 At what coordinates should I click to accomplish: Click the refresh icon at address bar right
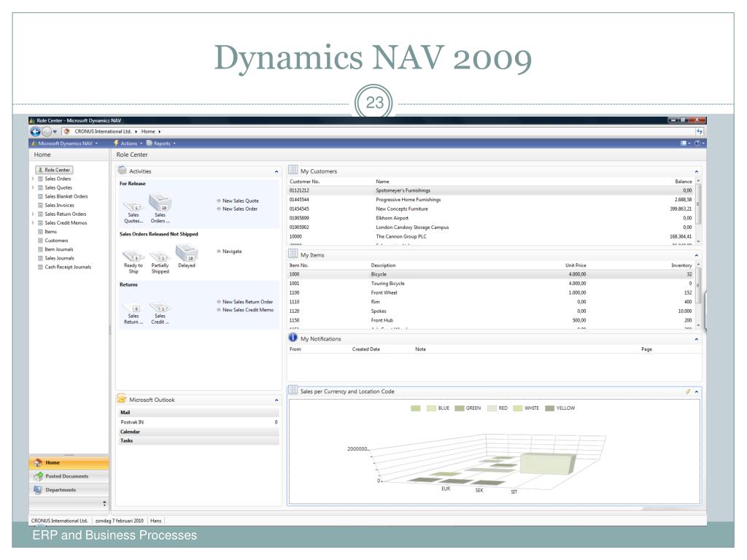pyautogui.click(x=700, y=131)
